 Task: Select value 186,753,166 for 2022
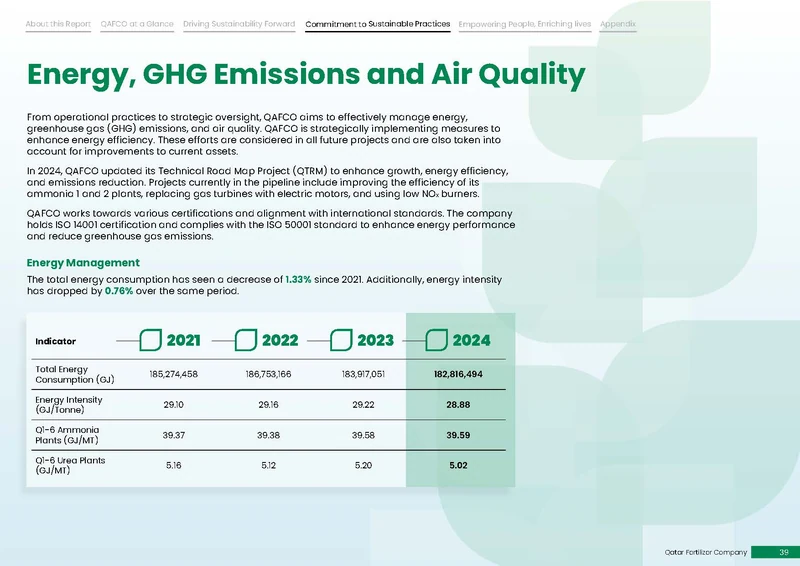point(268,374)
